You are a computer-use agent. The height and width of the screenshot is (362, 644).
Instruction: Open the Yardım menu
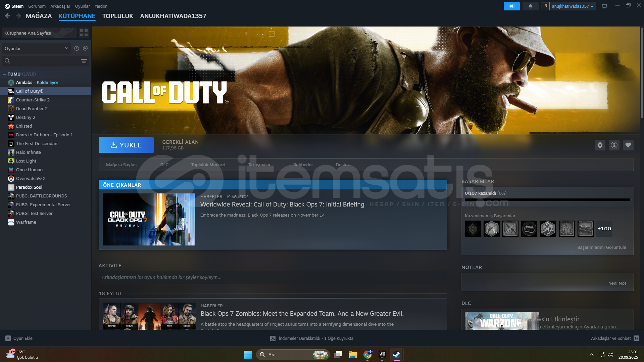(101, 6)
